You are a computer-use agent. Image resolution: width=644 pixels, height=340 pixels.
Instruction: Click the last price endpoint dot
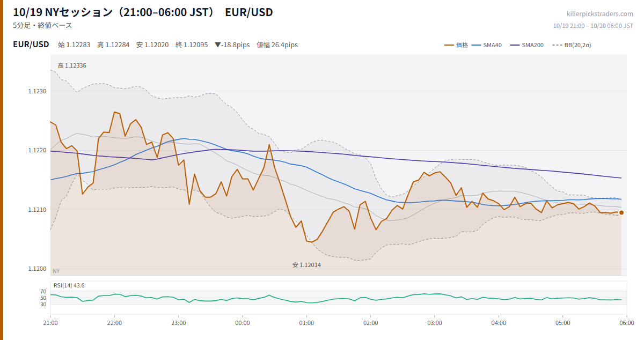(621, 213)
